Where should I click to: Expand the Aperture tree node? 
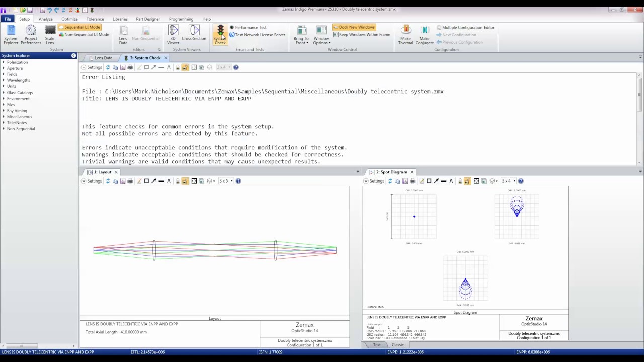[x=4, y=68]
